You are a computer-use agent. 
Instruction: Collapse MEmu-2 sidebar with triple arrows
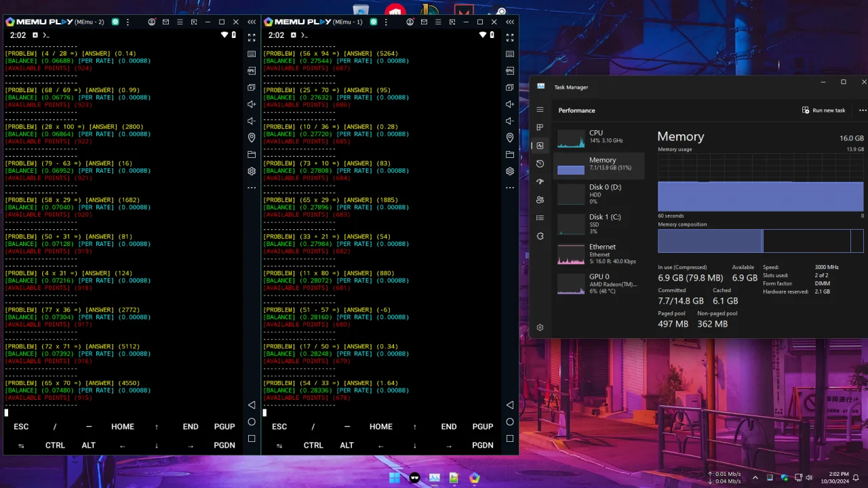tap(252, 22)
